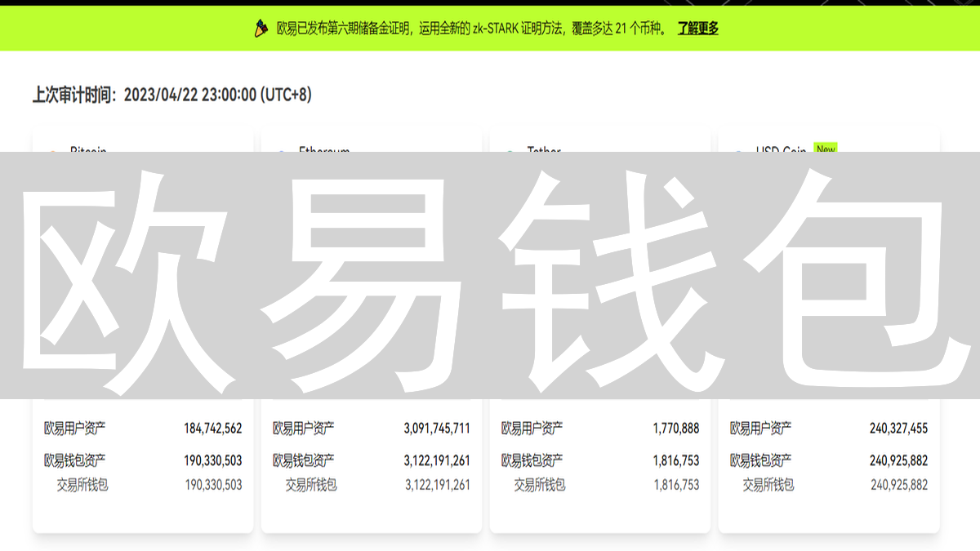
Task: Click the user assets value 1,770,888
Action: point(676,428)
